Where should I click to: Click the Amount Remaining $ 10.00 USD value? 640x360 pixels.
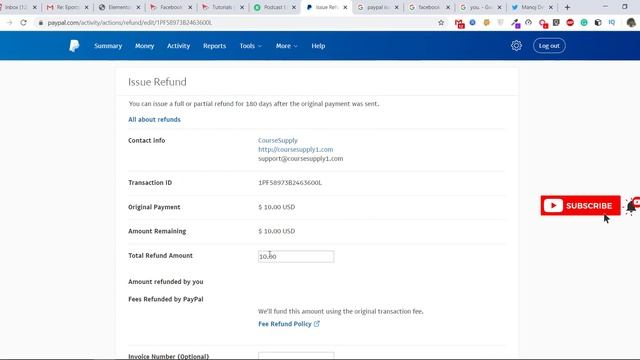coord(276,231)
